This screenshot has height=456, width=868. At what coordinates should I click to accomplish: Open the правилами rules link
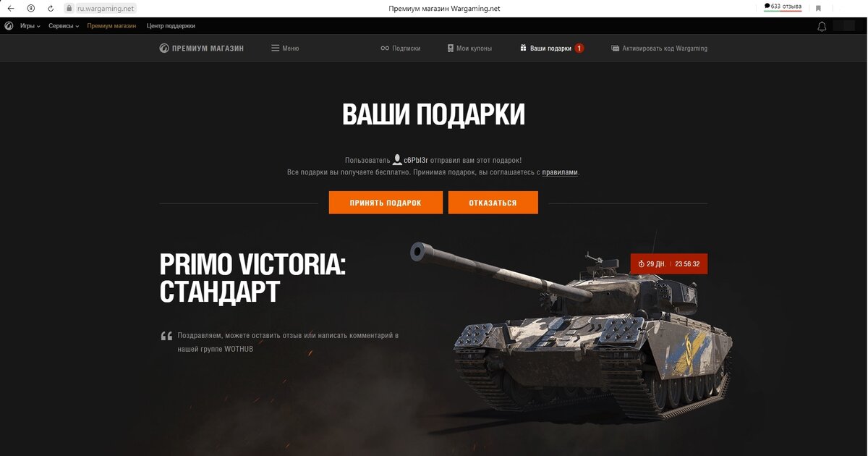pos(561,172)
